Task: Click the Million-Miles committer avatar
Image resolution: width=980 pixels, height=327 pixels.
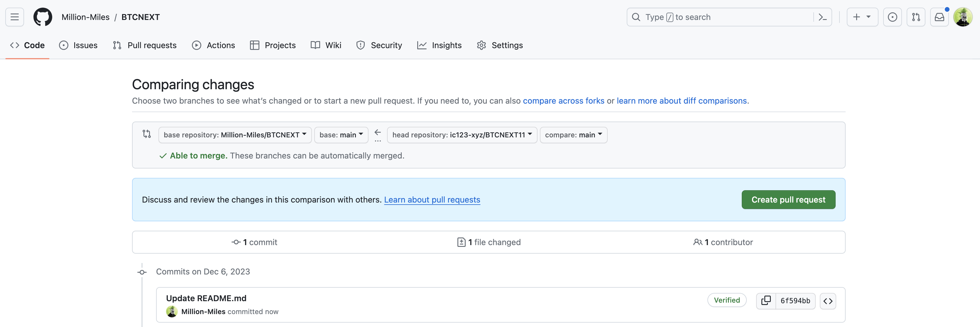Action: pos(172,312)
